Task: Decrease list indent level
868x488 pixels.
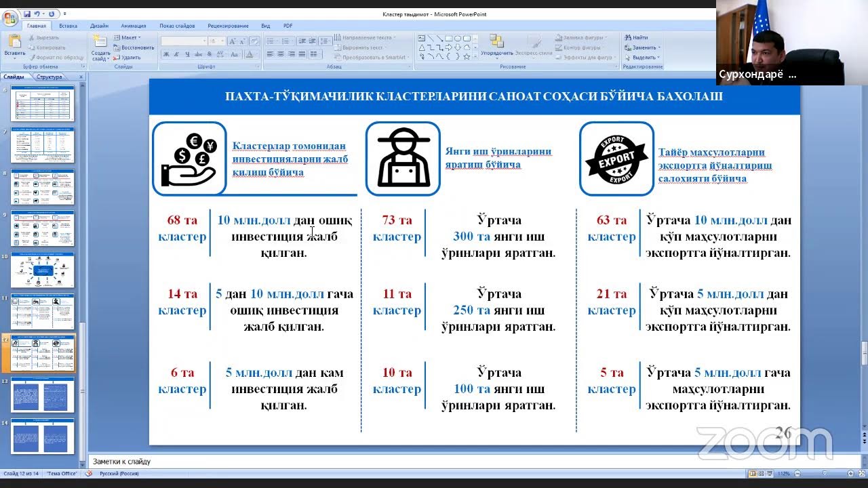Action: click(302, 41)
